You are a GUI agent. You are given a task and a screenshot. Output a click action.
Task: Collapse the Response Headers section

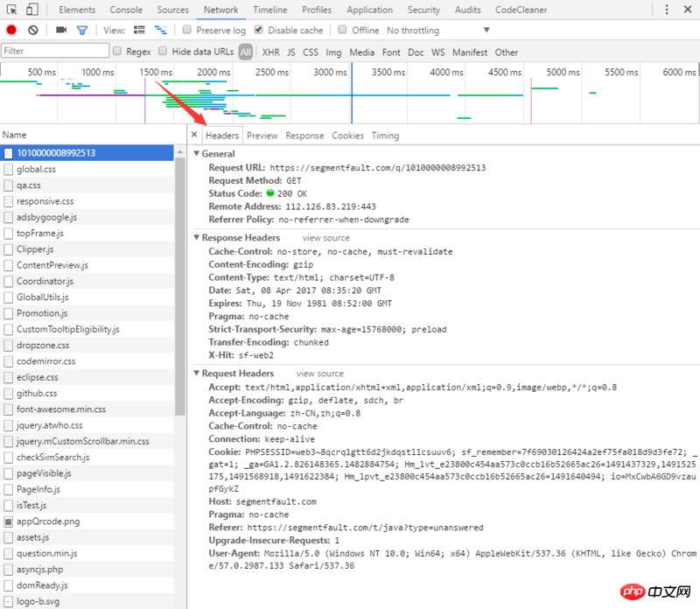(x=197, y=238)
